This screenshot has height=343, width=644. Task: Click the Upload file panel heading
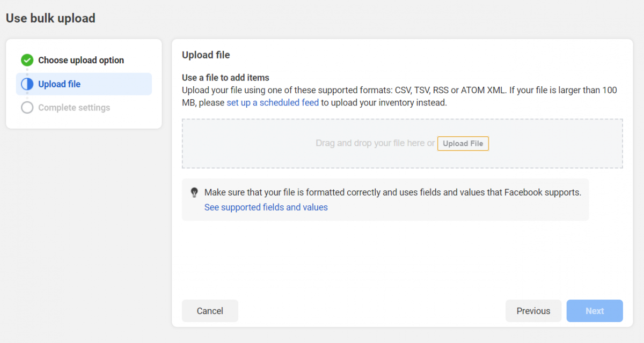point(206,55)
